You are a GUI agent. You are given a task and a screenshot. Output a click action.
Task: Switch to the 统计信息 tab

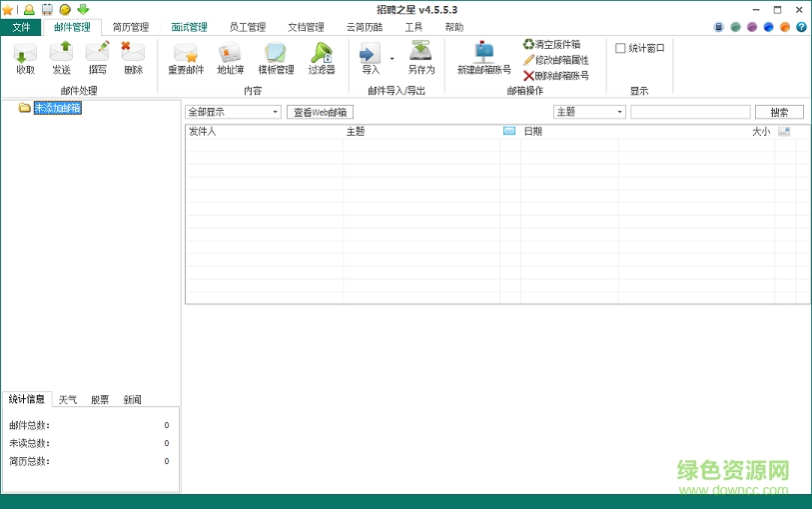click(26, 399)
